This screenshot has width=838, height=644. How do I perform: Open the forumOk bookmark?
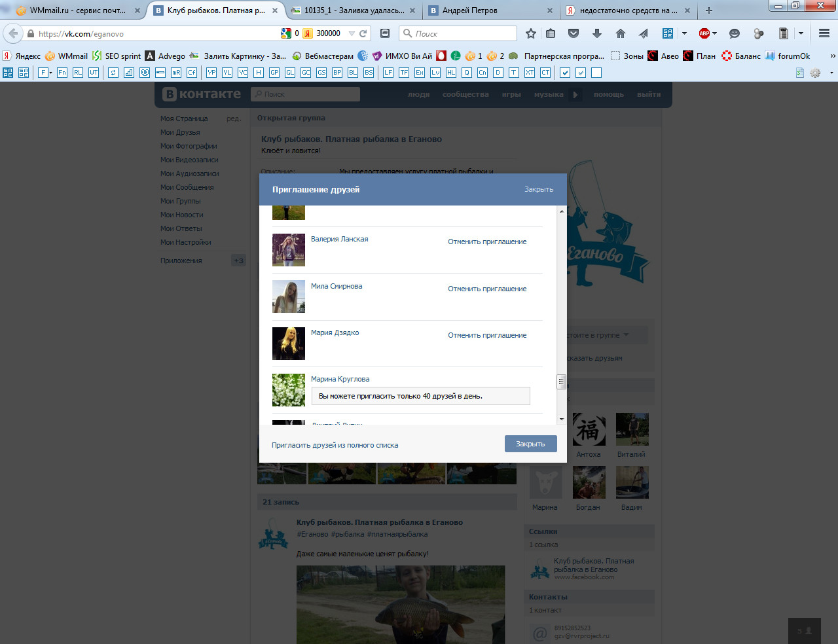click(788, 56)
